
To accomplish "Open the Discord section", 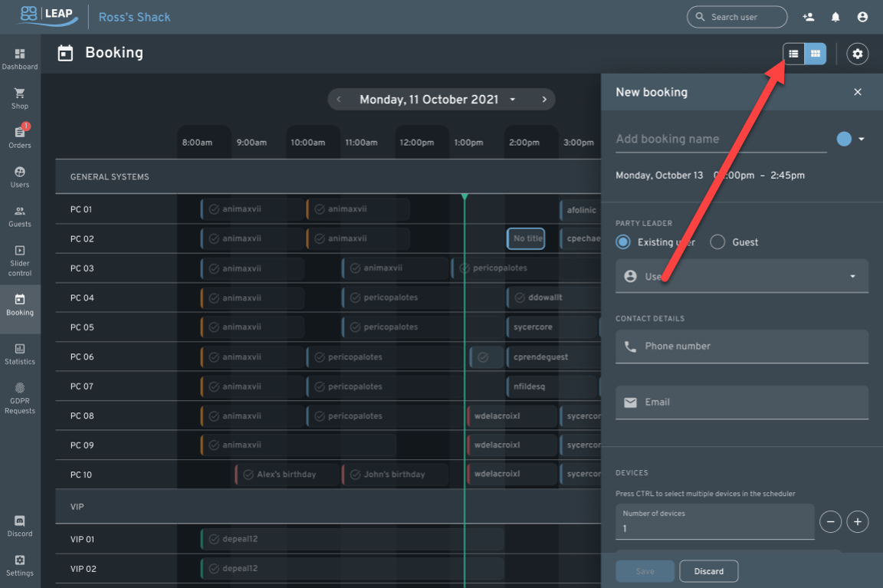I will coord(20,527).
